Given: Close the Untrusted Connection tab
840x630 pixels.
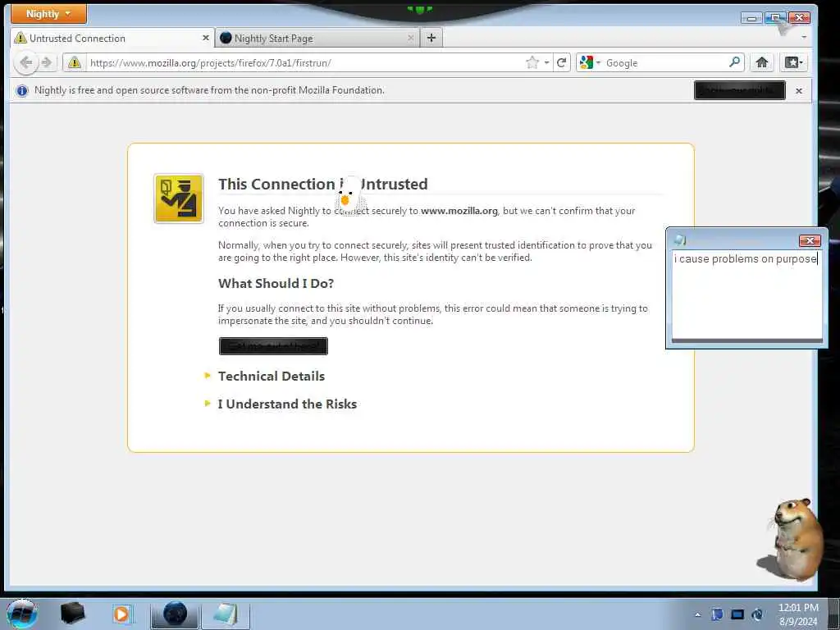Looking at the screenshot, I should click(x=206, y=38).
